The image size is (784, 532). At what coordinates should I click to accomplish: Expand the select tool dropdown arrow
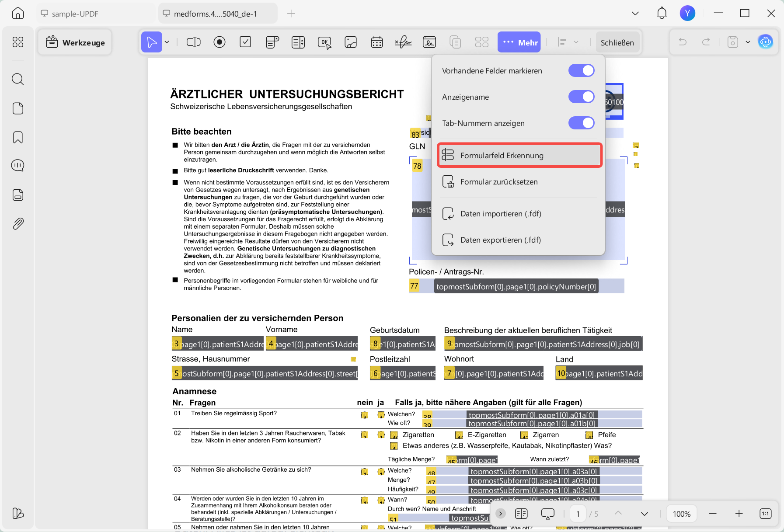(167, 42)
